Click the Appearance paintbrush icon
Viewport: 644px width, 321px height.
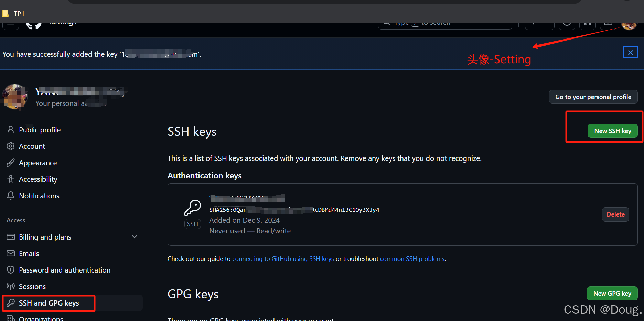(x=10, y=163)
